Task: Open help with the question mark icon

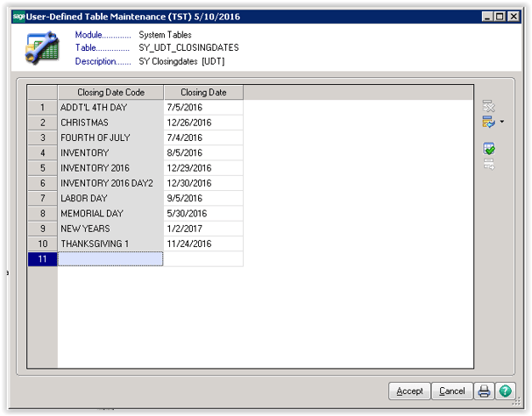Action: (506, 391)
